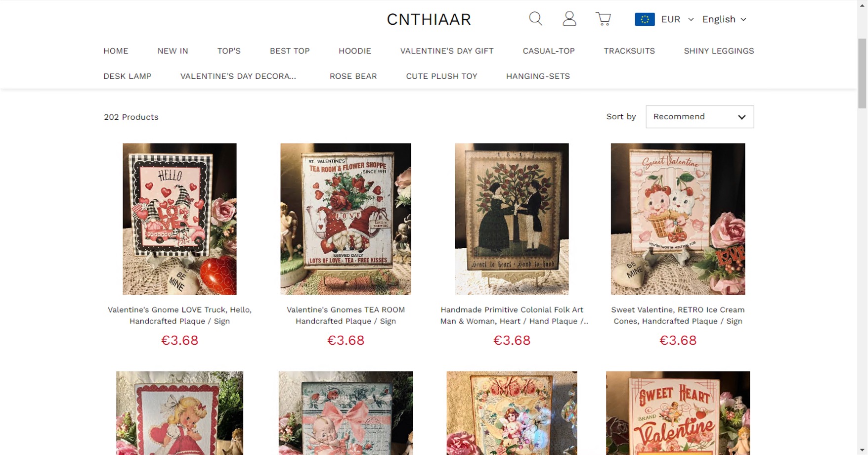Image resolution: width=868 pixels, height=455 pixels.
Task: Expand the EUR currency dropdown
Action: 677,19
